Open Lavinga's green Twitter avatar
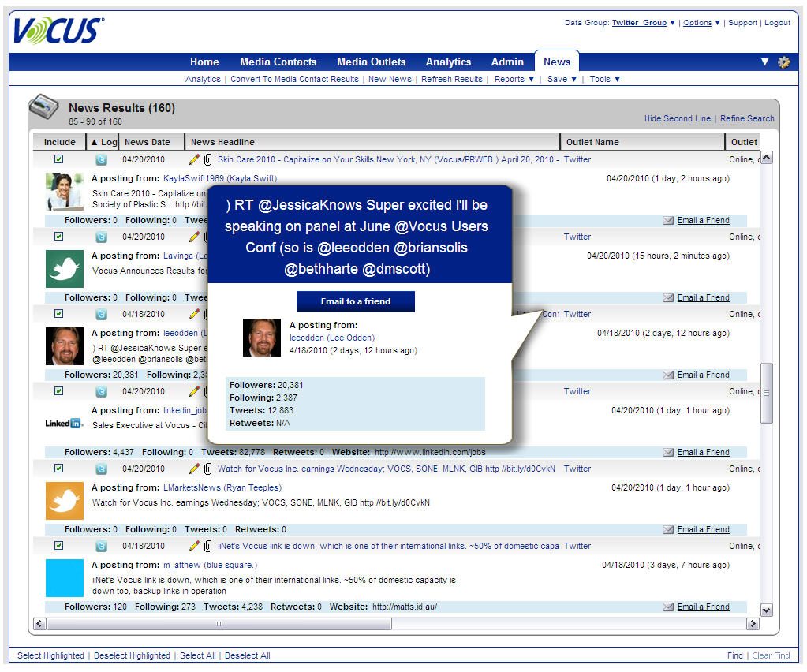 tap(65, 269)
